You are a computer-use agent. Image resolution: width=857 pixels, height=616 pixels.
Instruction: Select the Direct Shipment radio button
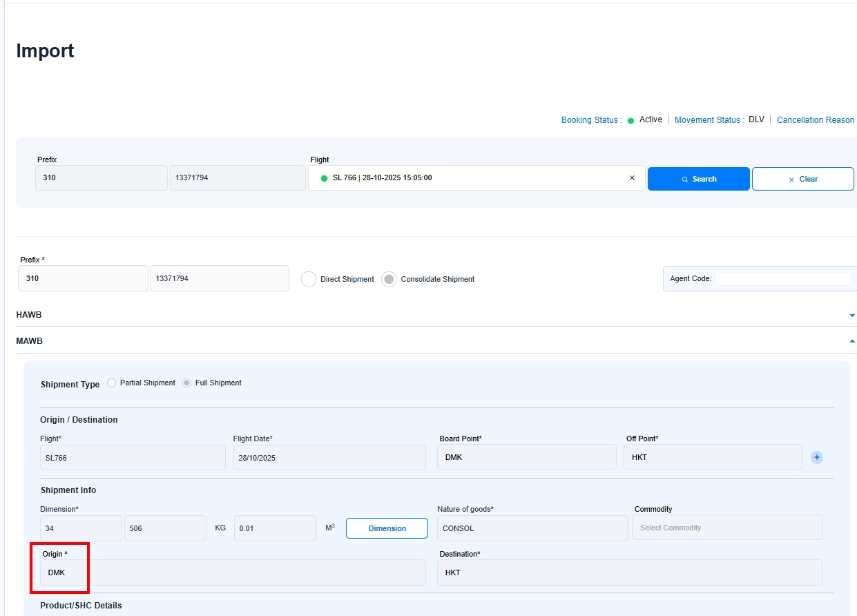(309, 279)
